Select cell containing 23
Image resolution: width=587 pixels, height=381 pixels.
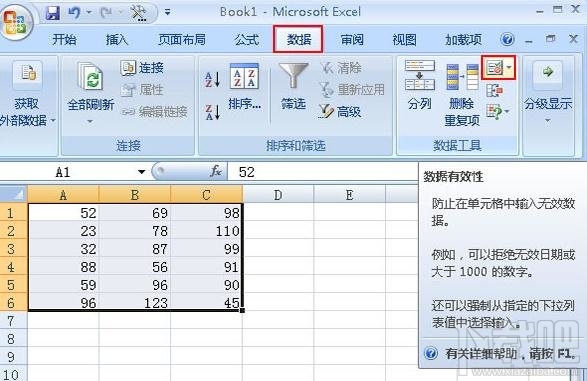point(63,231)
